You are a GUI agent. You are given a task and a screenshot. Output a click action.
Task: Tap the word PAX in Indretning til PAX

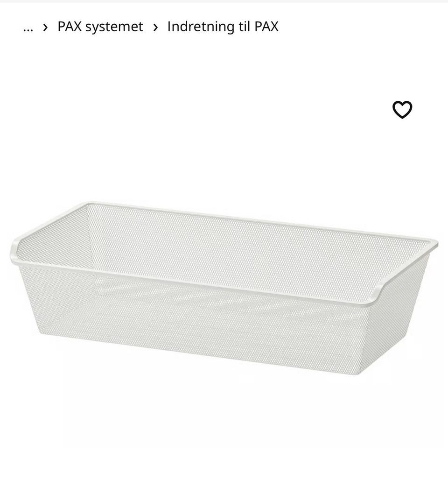[x=266, y=26]
